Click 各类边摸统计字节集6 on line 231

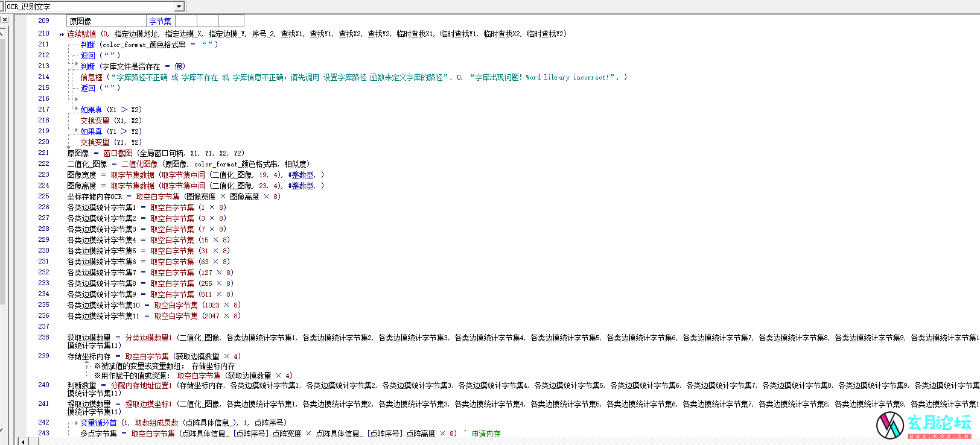pos(102,262)
